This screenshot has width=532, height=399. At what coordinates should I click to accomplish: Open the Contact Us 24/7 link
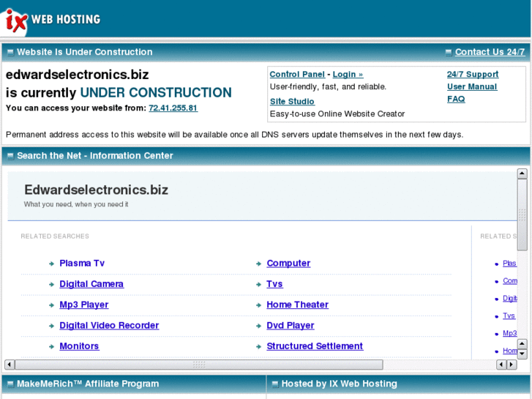tap(490, 52)
